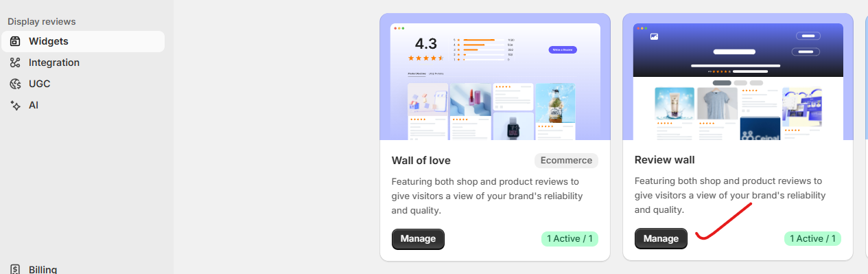Manage the Review wall widget
The image size is (868, 274).
(x=661, y=238)
